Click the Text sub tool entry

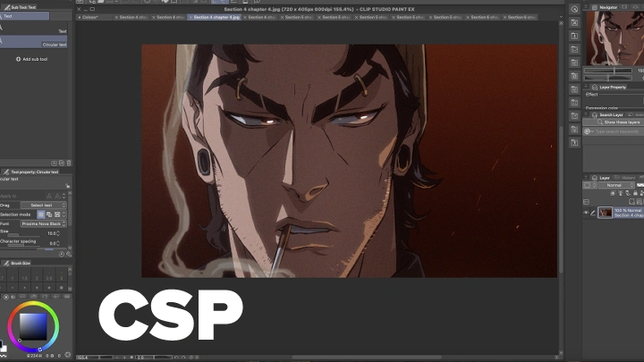(x=33, y=29)
